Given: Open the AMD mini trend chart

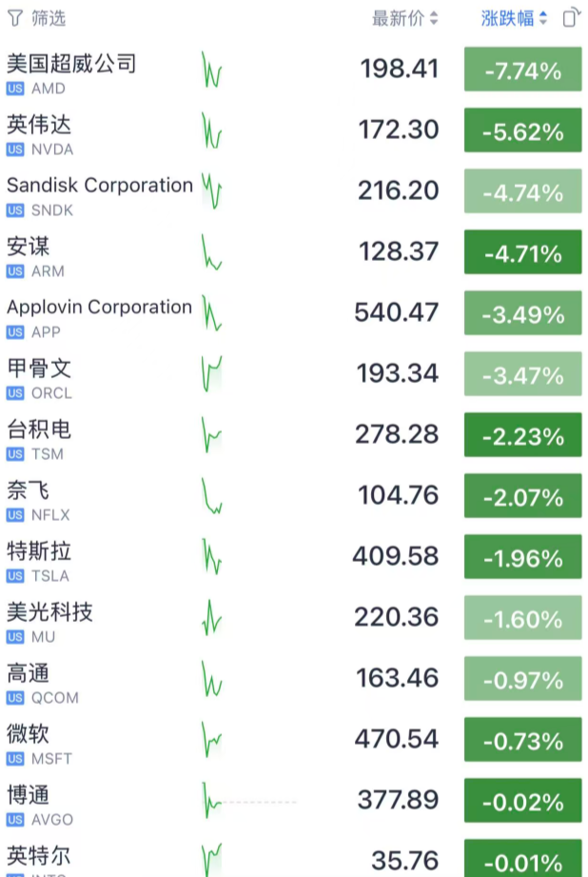Looking at the screenshot, I should 211,70.
